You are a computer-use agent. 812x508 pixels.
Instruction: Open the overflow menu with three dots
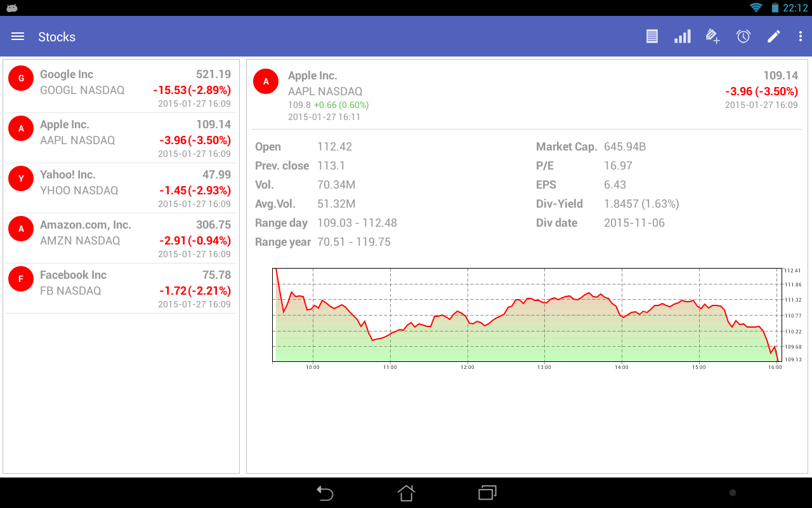coord(801,36)
